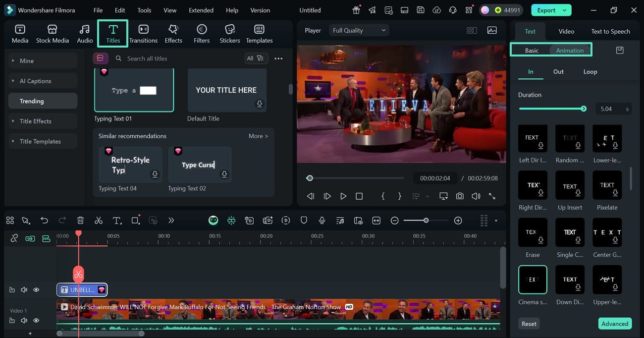
Task: Click the timeline zoom slider
Action: pyautogui.click(x=426, y=221)
